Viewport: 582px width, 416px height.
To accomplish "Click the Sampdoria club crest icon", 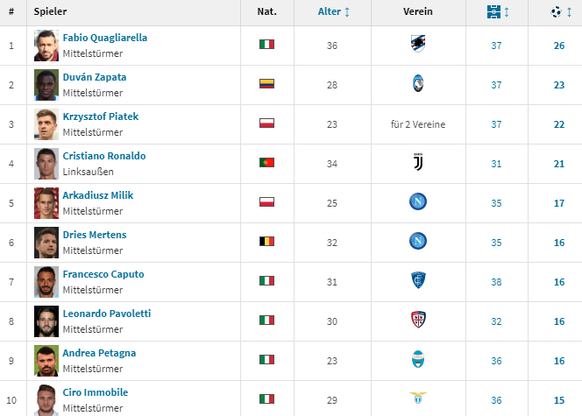I will click(418, 44).
